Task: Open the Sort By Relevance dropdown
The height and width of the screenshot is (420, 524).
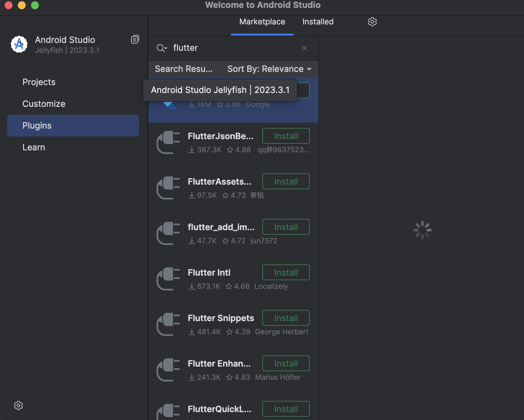Action: (x=269, y=69)
